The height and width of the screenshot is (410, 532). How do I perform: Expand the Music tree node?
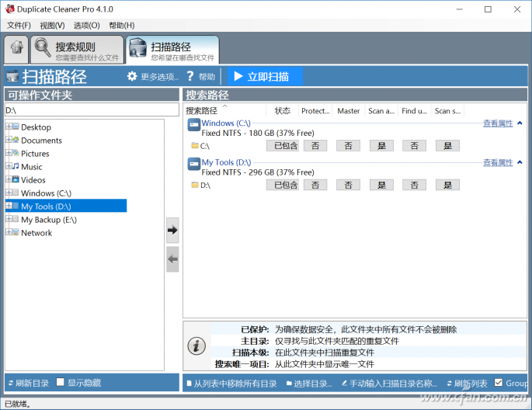tap(9, 166)
